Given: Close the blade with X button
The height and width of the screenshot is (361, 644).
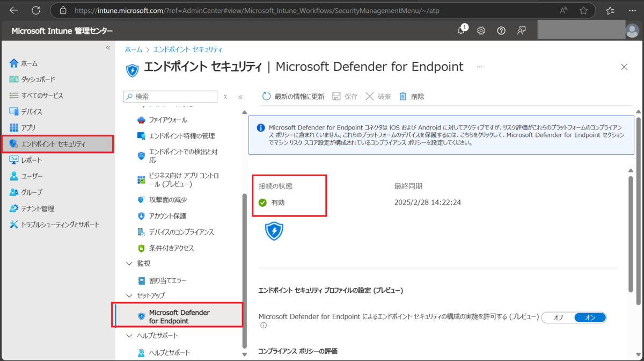Looking at the screenshot, I should (624, 67).
